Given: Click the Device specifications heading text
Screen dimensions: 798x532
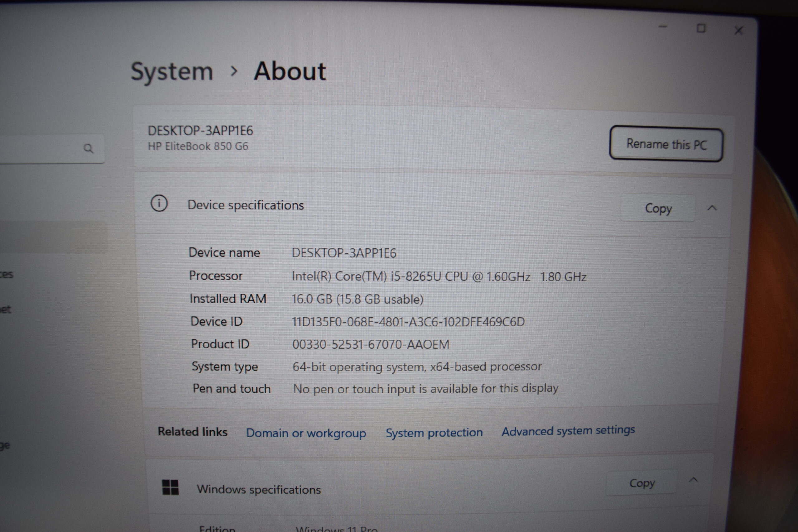Looking at the screenshot, I should [x=246, y=205].
